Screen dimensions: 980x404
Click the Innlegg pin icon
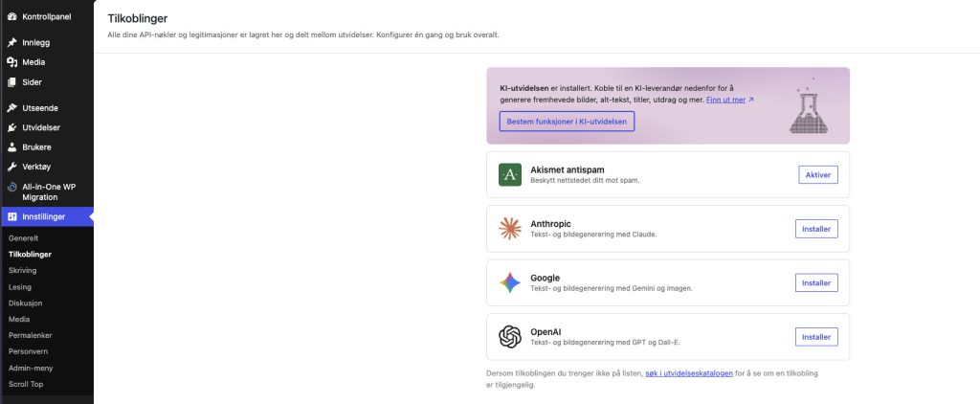[11, 42]
